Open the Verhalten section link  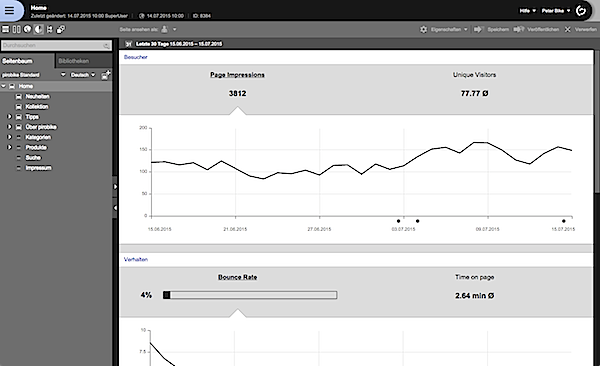pyautogui.click(x=136, y=259)
